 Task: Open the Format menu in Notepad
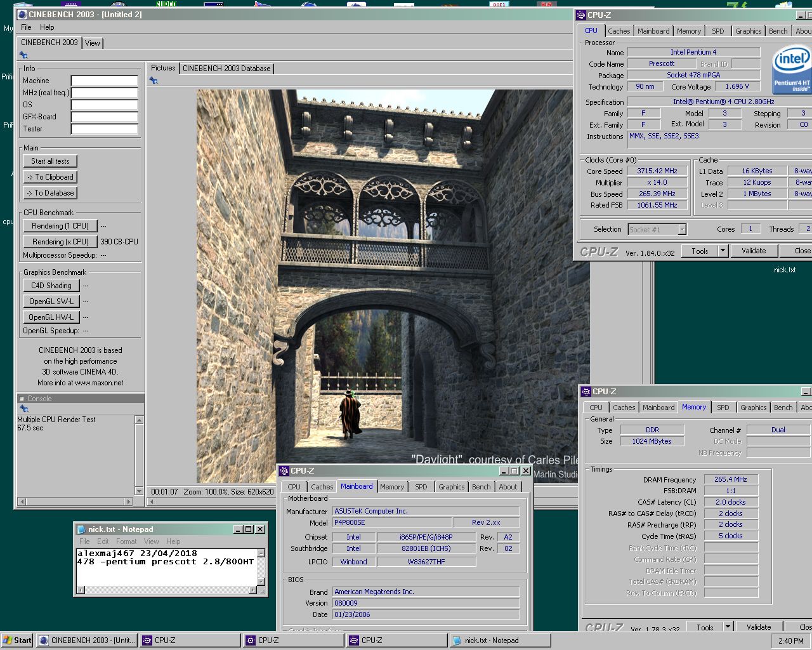pos(126,541)
